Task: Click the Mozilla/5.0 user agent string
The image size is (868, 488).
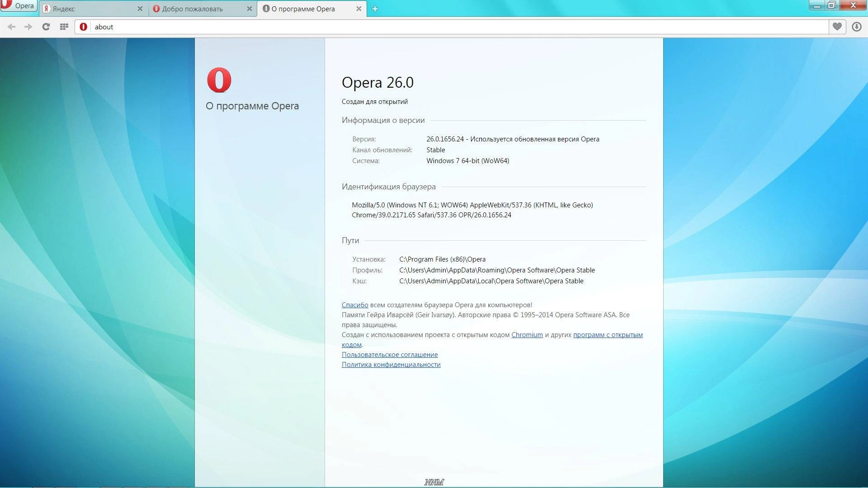Action: click(472, 210)
